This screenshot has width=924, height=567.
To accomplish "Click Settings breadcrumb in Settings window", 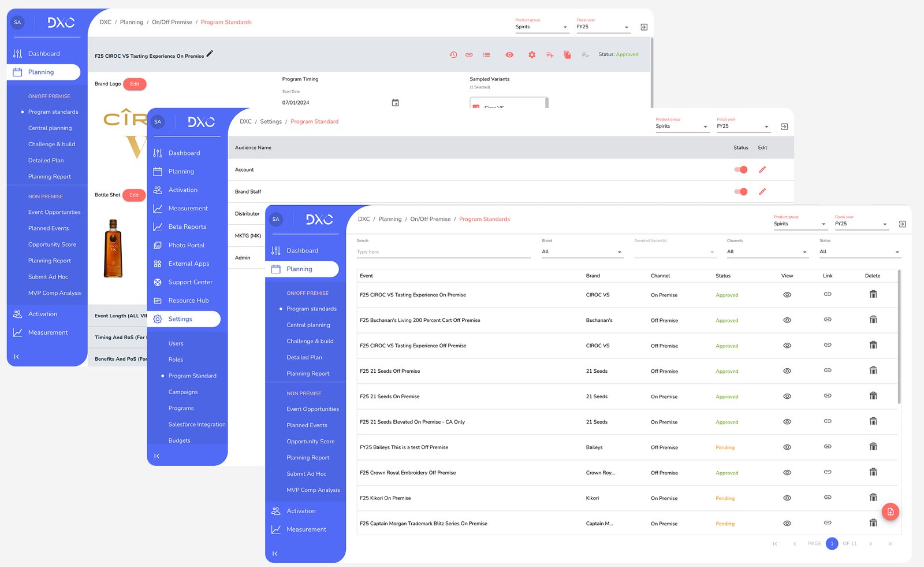I will pos(271,122).
